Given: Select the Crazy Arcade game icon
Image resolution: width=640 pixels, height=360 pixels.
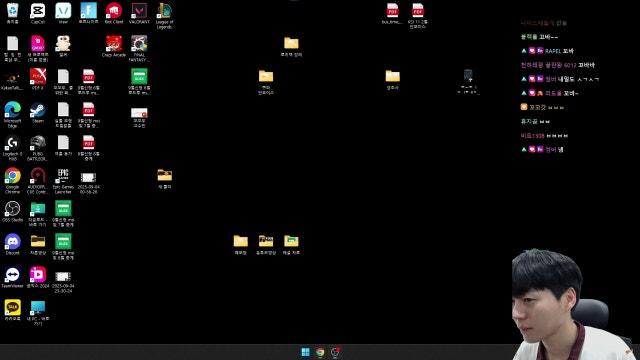Looking at the screenshot, I should point(114,46).
